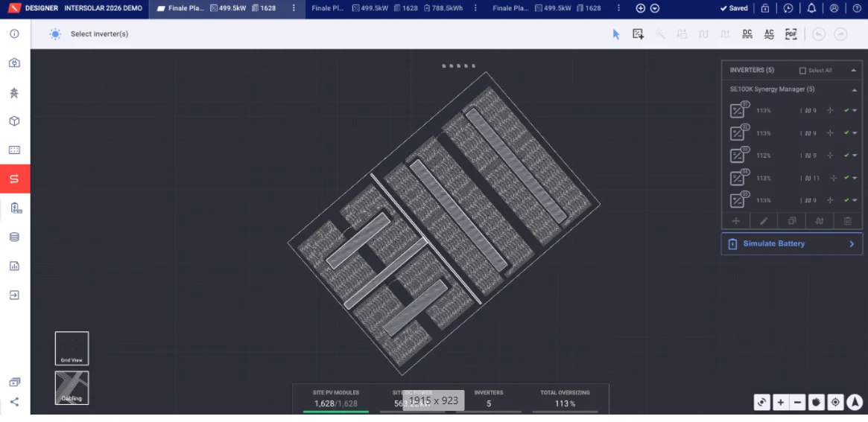Open options menu of third design tab
This screenshot has width=868, height=422.
pos(618,8)
